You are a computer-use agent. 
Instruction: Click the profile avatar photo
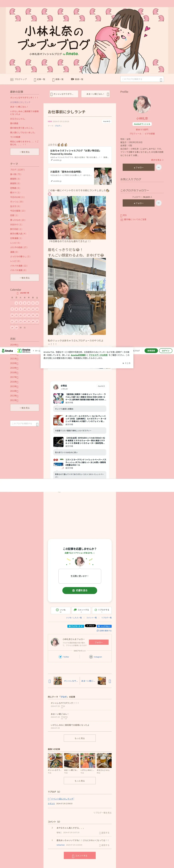[x=142, y=104]
